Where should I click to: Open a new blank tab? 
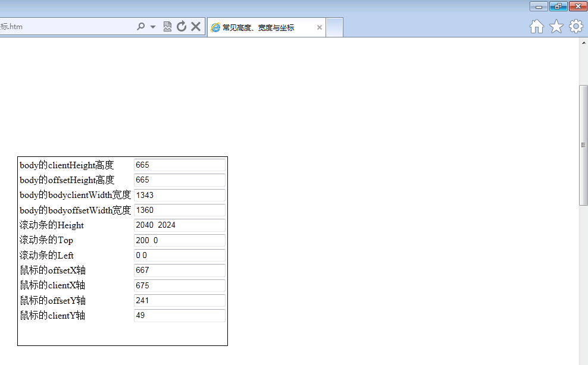[x=334, y=27]
